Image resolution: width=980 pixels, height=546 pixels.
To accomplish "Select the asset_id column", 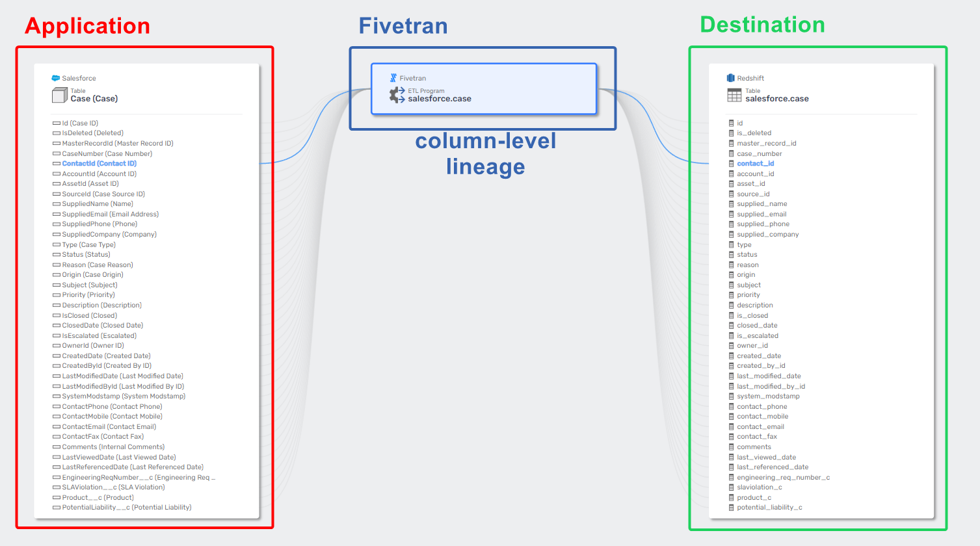I will [x=751, y=184].
